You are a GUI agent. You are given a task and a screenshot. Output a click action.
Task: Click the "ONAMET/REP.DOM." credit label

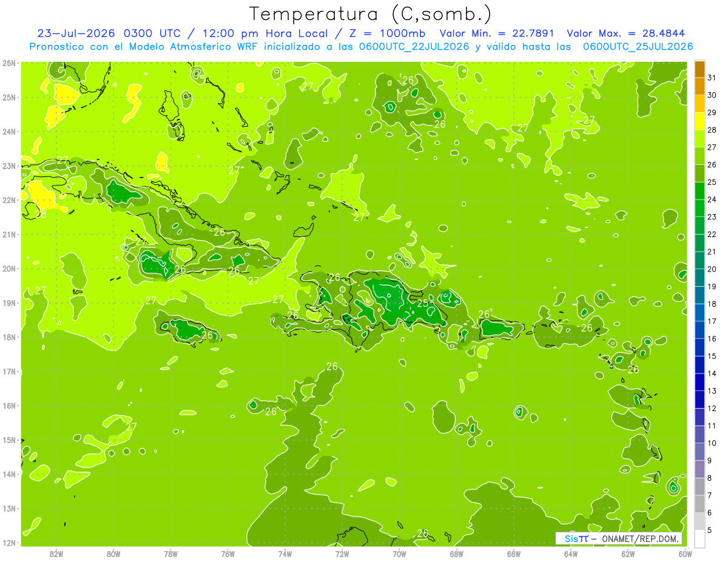point(641,538)
